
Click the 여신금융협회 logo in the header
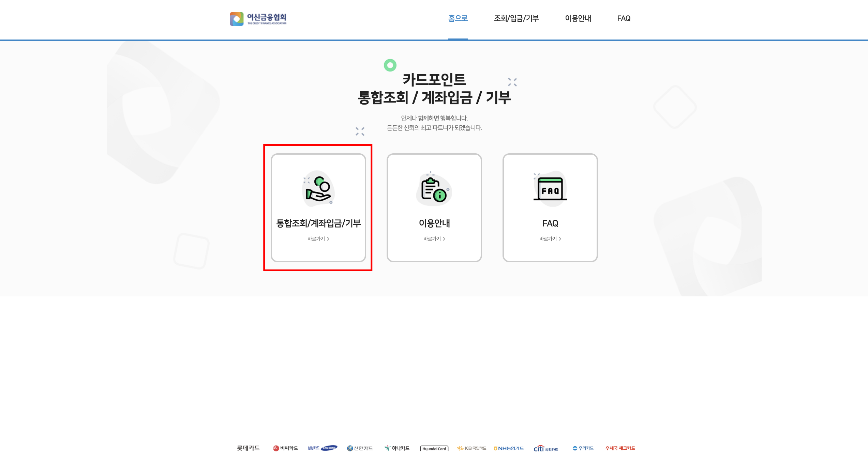pyautogui.click(x=258, y=19)
